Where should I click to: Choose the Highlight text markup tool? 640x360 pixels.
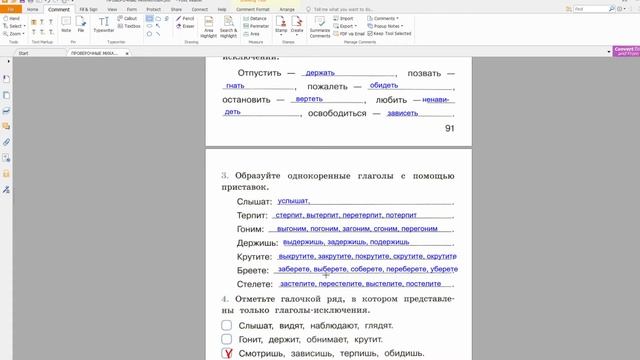pos(34,22)
